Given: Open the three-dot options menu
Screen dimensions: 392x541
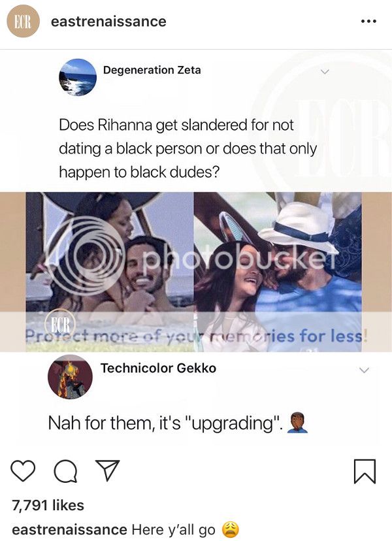Looking at the screenshot, I should coord(368,22).
